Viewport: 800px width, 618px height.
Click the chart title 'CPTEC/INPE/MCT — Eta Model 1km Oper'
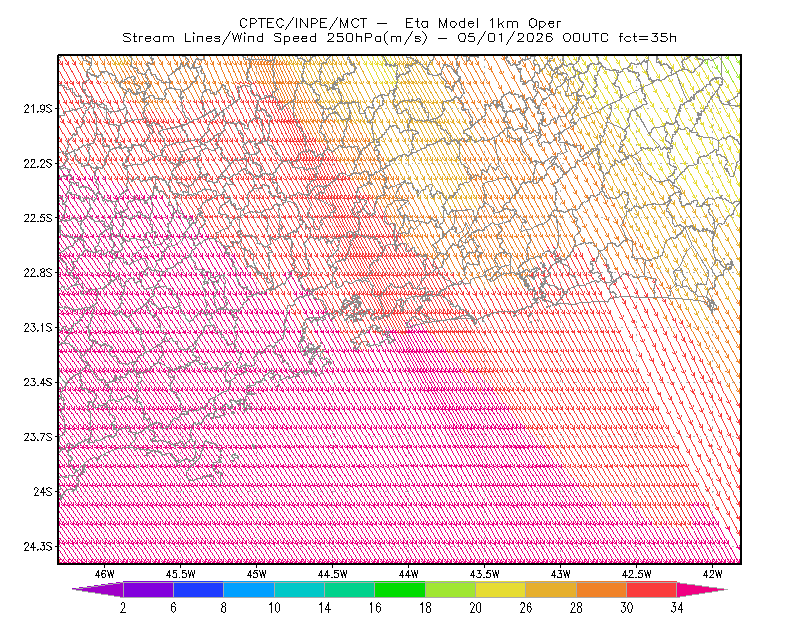(x=400, y=23)
